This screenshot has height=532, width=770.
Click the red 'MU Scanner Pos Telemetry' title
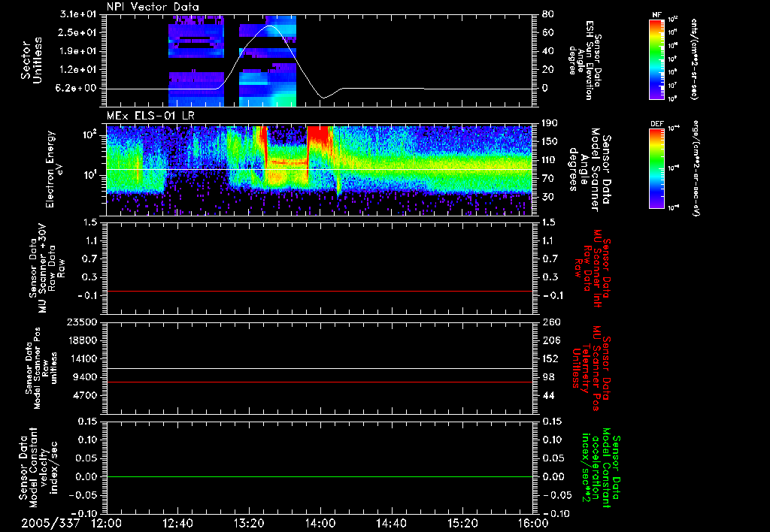(x=591, y=368)
